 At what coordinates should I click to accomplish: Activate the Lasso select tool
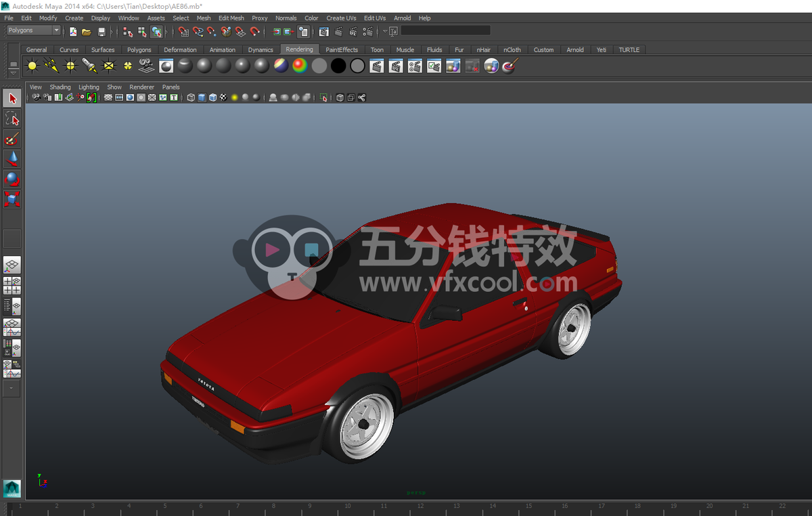tap(12, 119)
